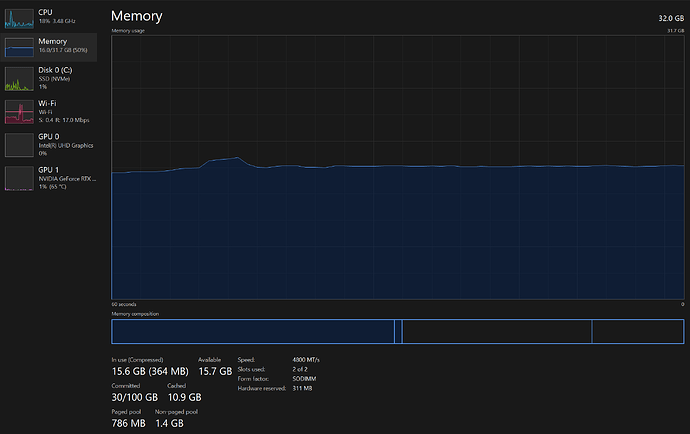
Task: Click the standby segment of Memory composition bar
Action: pyautogui.click(x=495, y=332)
